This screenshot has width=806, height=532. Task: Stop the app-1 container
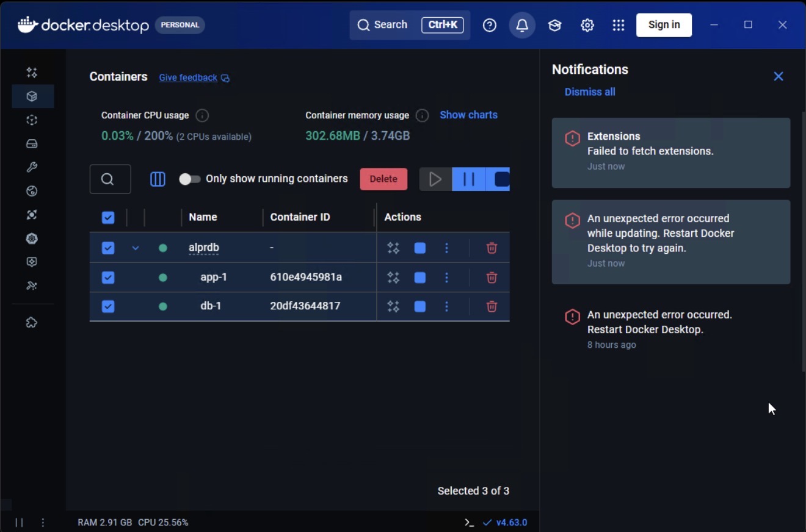(x=420, y=278)
